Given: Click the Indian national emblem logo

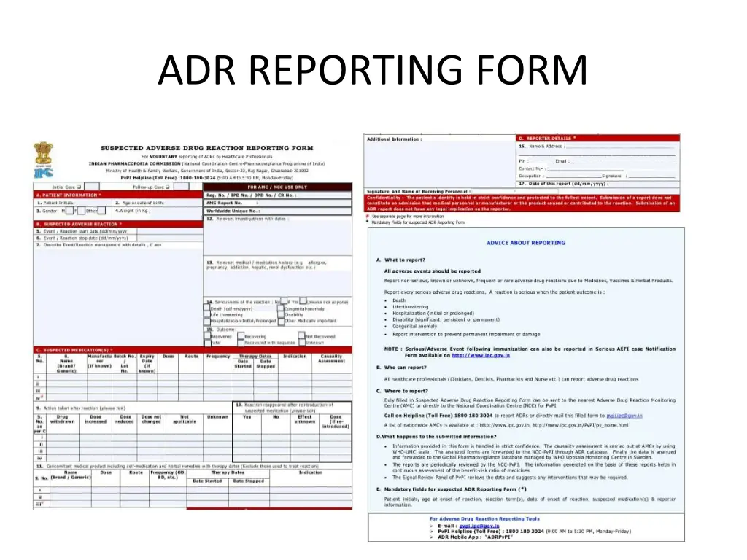Looking at the screenshot, I should pos(43,153).
